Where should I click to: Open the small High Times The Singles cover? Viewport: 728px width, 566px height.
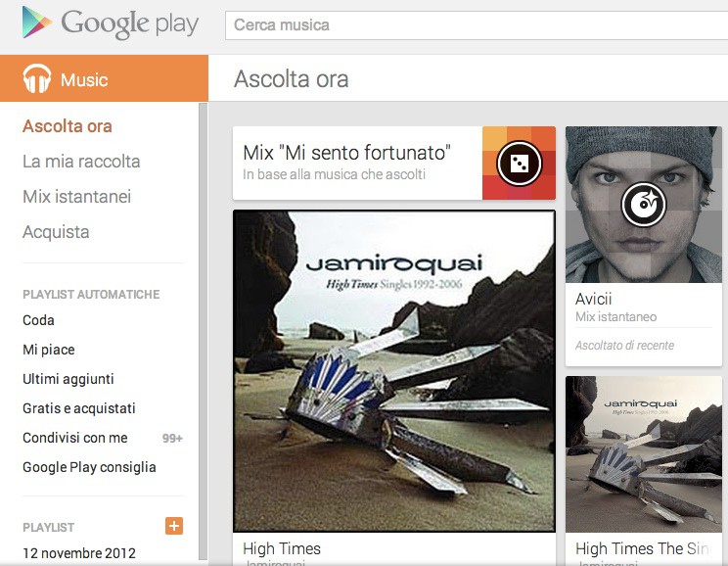[x=644, y=454]
